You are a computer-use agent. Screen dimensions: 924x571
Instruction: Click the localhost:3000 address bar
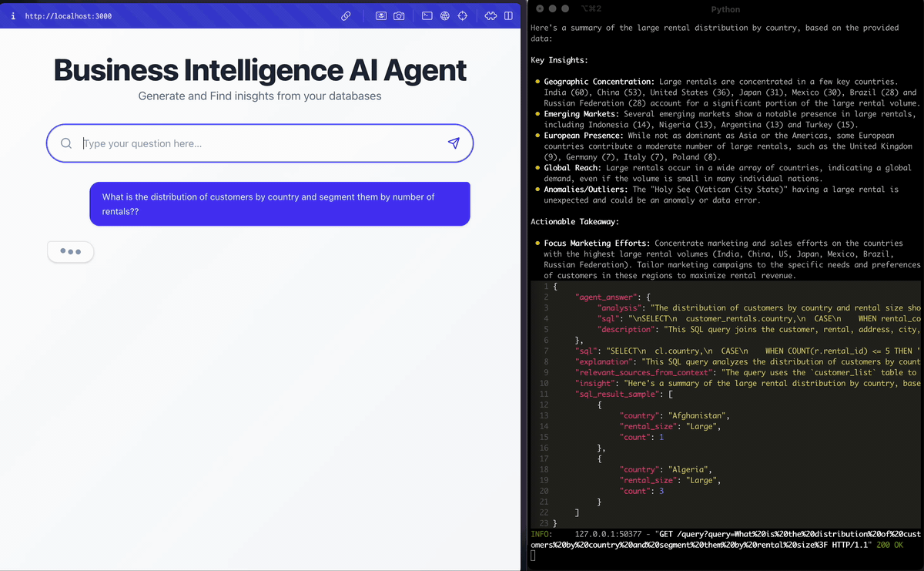pos(69,15)
